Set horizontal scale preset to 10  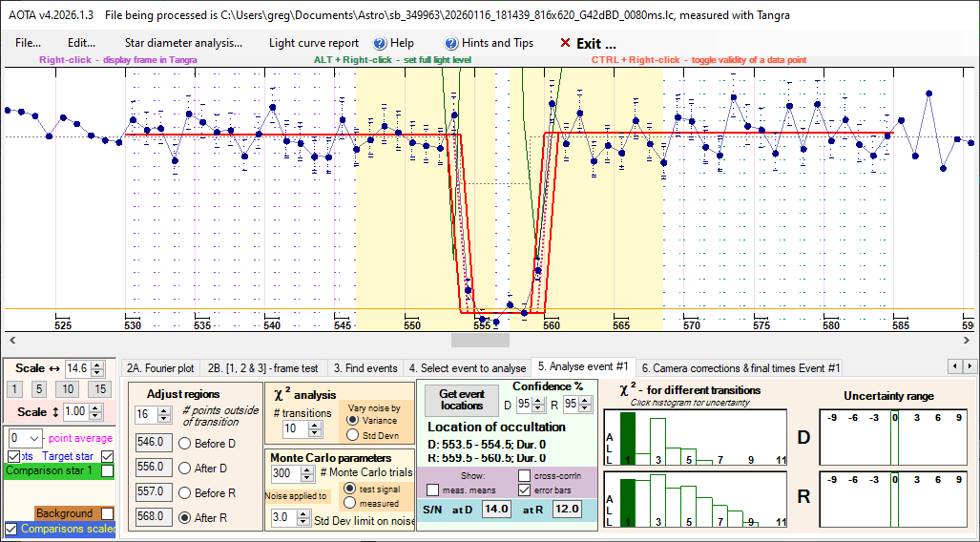[67, 388]
